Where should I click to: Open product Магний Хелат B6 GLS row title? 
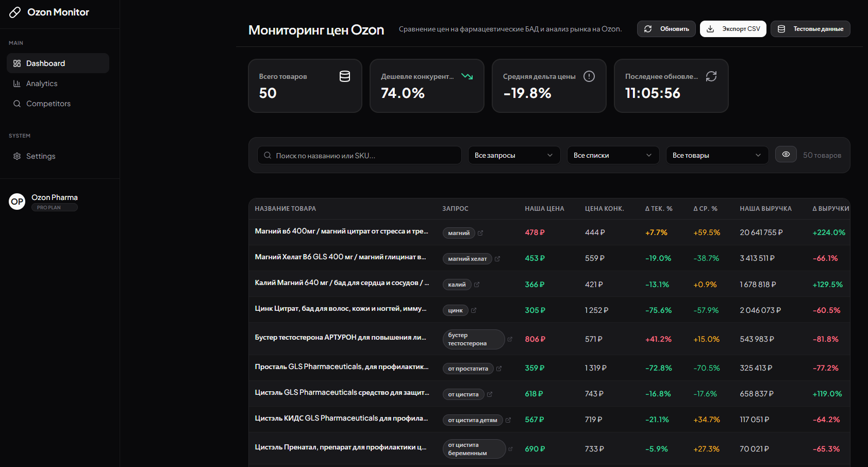click(x=341, y=257)
